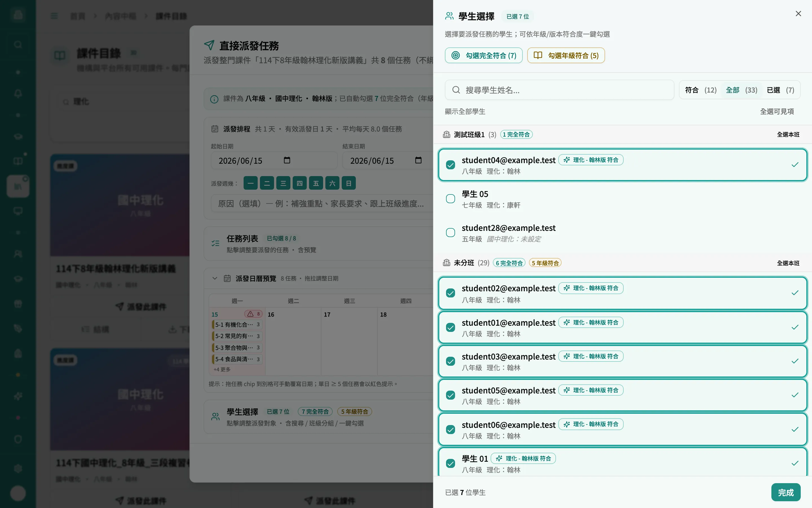Image resolution: width=812 pixels, height=508 pixels.
Task: Click the 未分班 class building icon
Action: click(446, 263)
